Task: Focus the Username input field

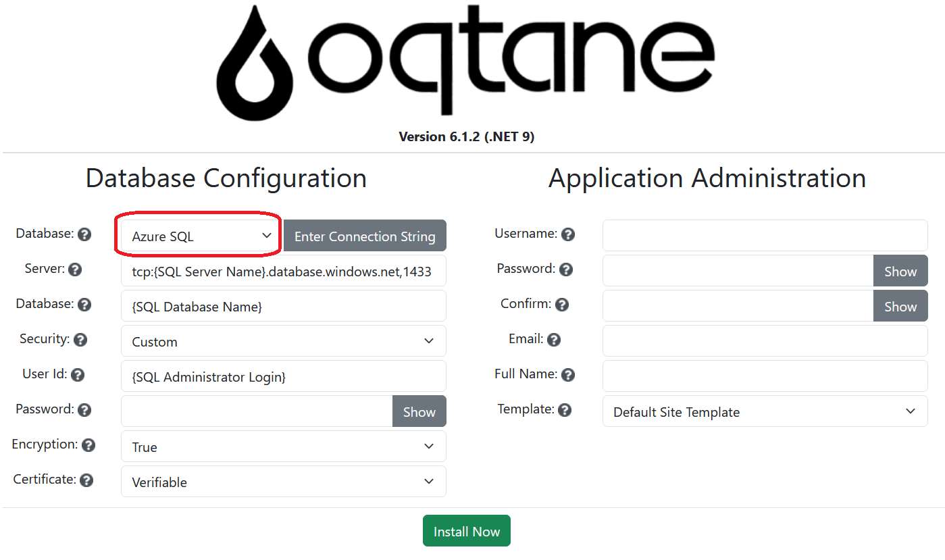Action: coord(765,236)
